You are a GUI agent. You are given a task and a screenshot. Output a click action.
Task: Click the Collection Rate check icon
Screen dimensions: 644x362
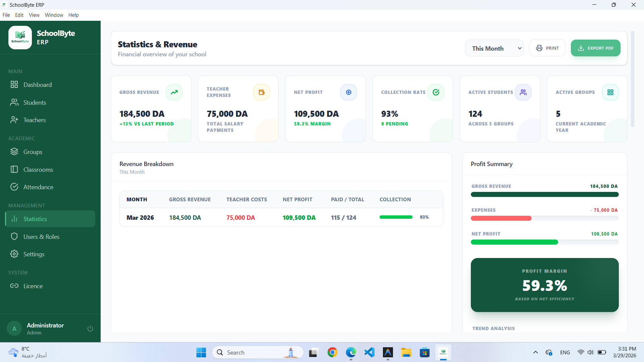[436, 92]
